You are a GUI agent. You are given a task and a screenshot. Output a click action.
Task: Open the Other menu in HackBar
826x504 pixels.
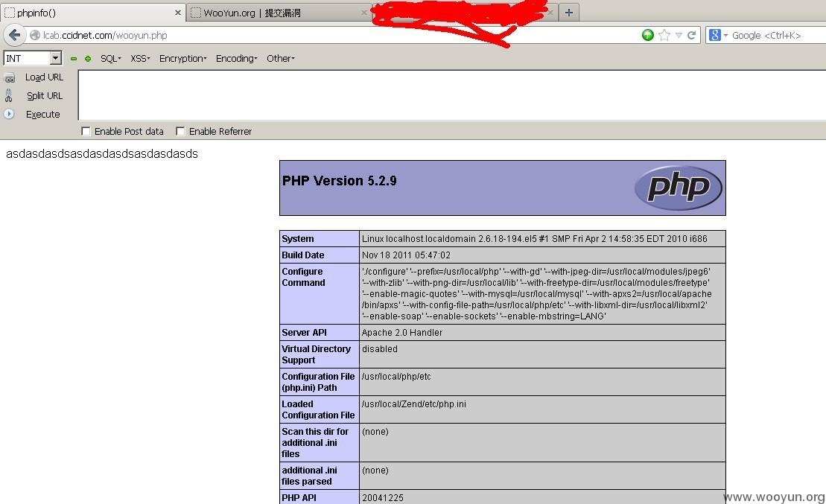(280, 59)
